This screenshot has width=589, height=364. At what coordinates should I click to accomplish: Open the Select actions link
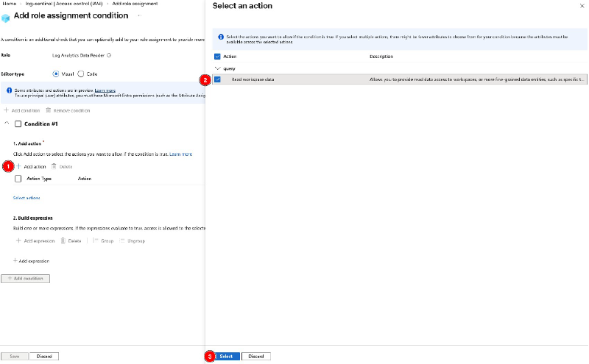click(x=27, y=198)
